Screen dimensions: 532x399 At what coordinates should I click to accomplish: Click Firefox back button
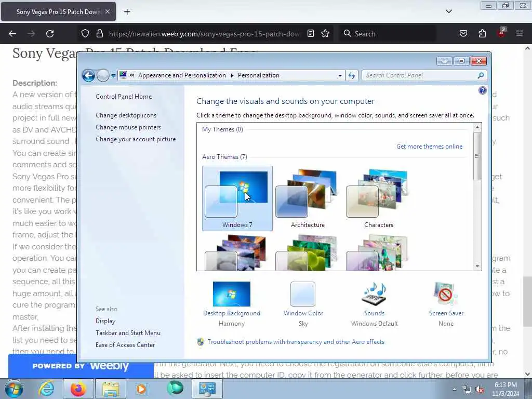pyautogui.click(x=12, y=34)
